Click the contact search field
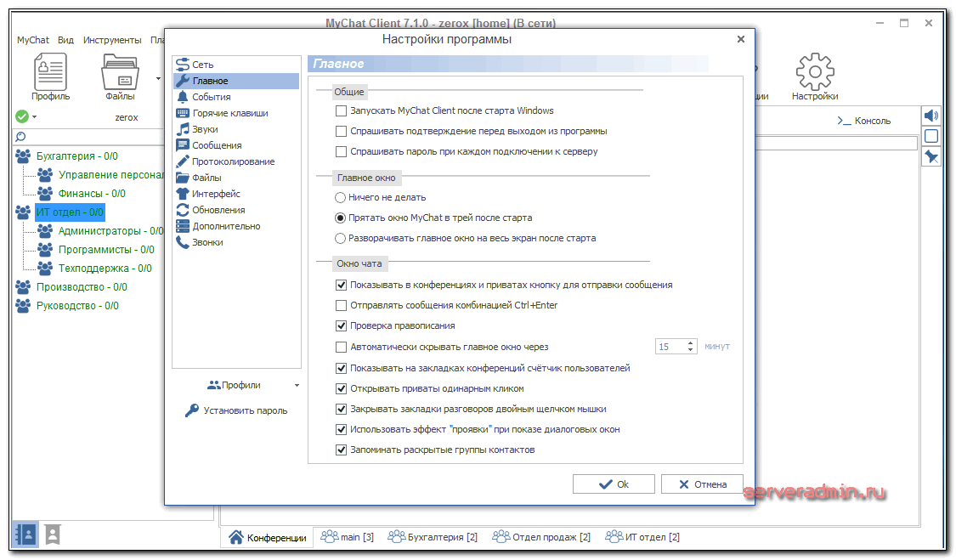Screen dimensions: 956x560 (x=93, y=136)
